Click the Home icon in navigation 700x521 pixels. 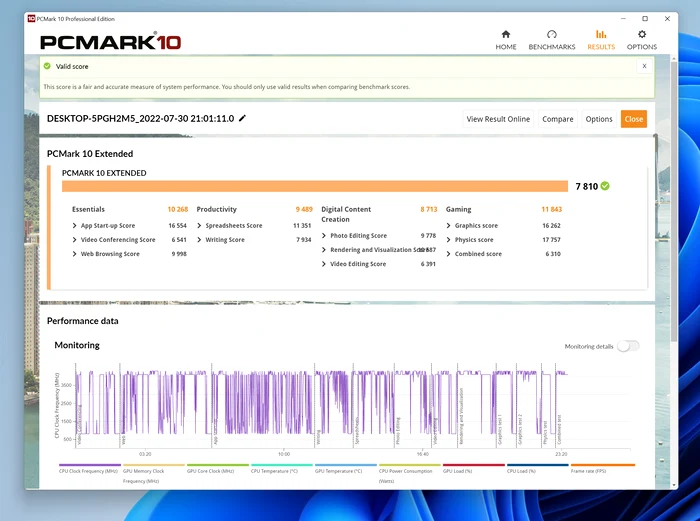pyautogui.click(x=506, y=34)
